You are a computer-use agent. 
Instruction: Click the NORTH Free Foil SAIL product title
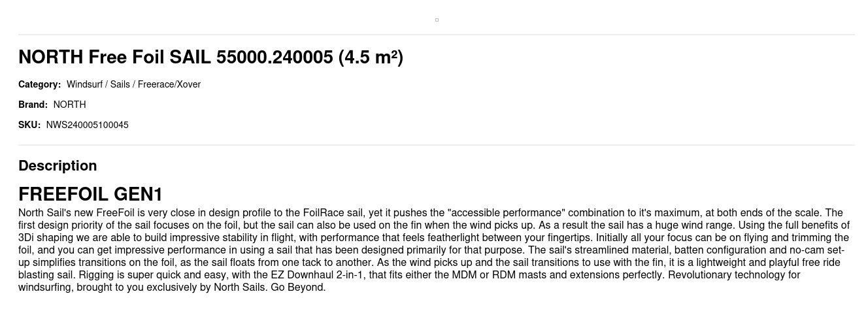210,58
